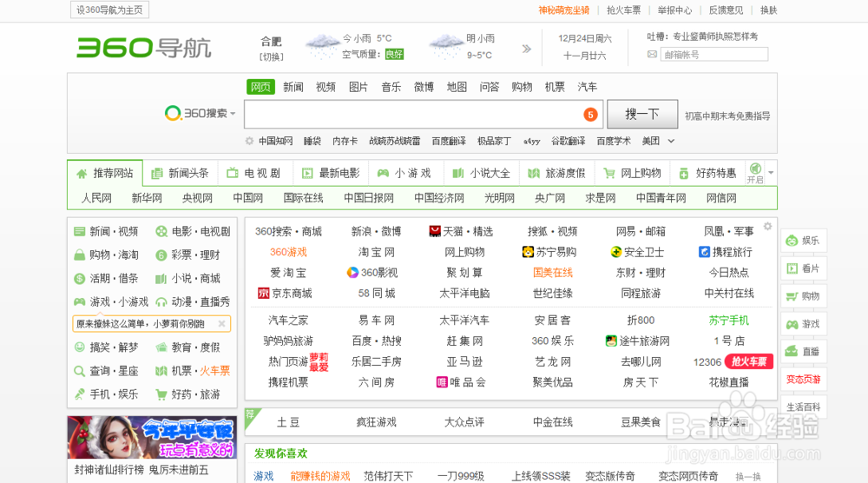Click today's weather rain icon
This screenshot has width=868, height=483.
click(x=322, y=46)
